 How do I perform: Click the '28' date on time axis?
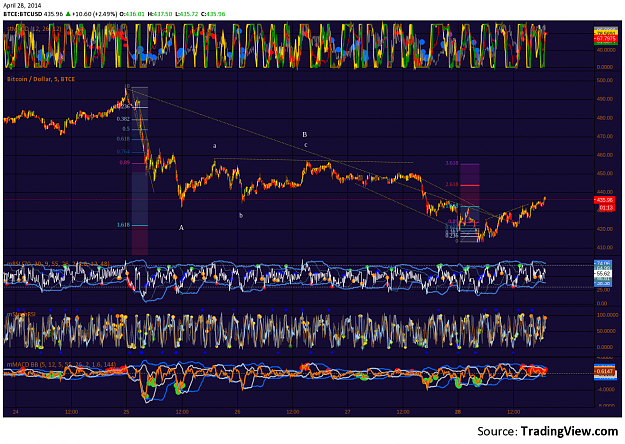coord(458,412)
